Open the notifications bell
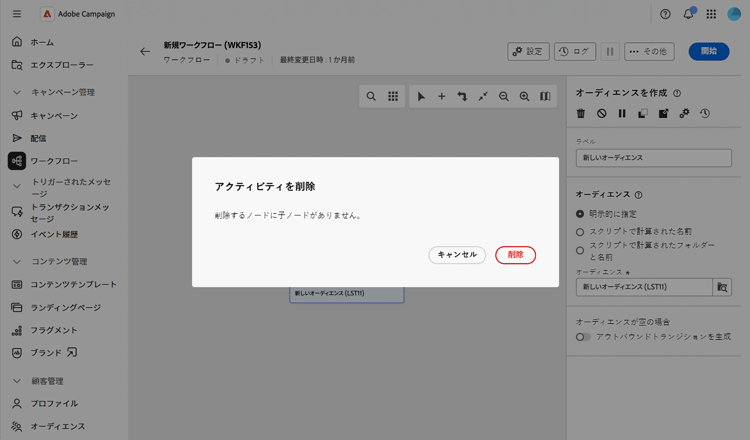 tap(688, 14)
